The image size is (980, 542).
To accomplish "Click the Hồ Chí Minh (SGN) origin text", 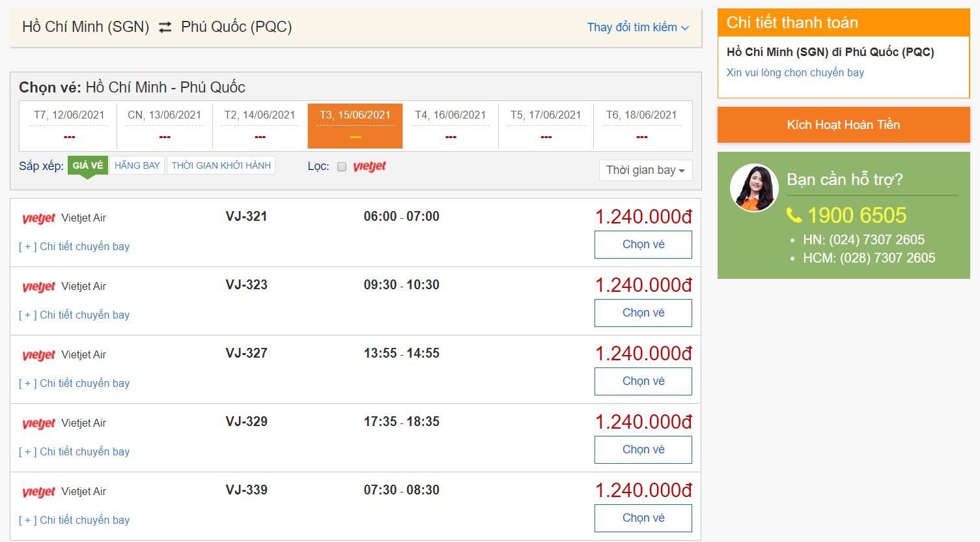I will coord(86,27).
